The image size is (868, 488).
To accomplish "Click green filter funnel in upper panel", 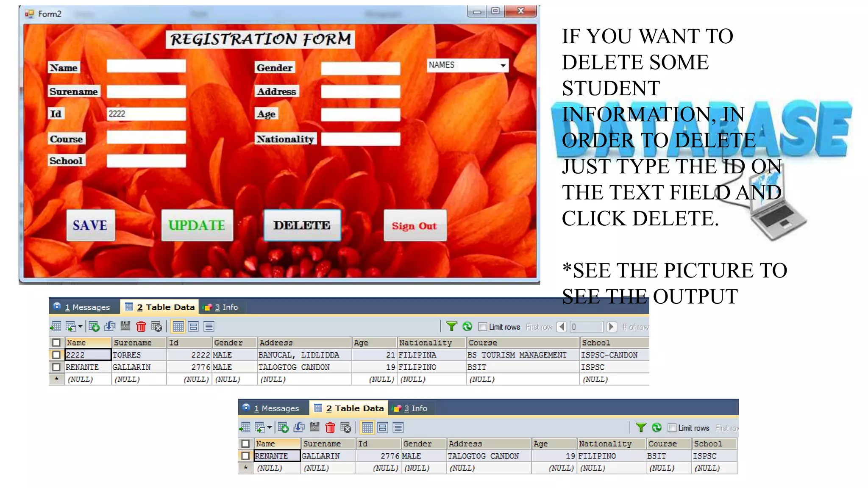I will click(452, 326).
